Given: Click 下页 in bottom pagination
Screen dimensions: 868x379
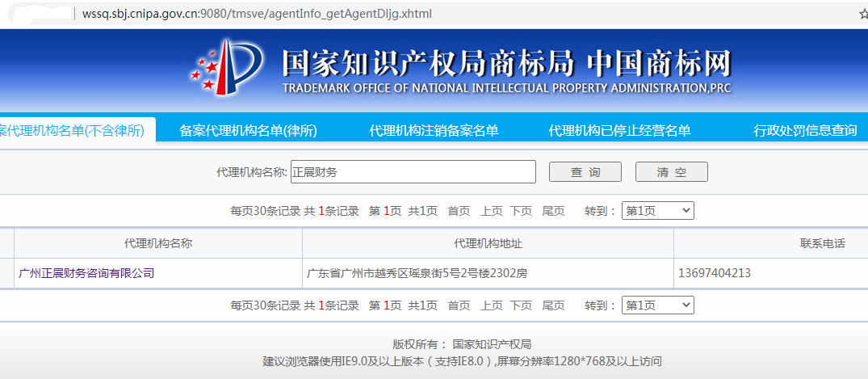Looking at the screenshot, I should (x=521, y=305).
